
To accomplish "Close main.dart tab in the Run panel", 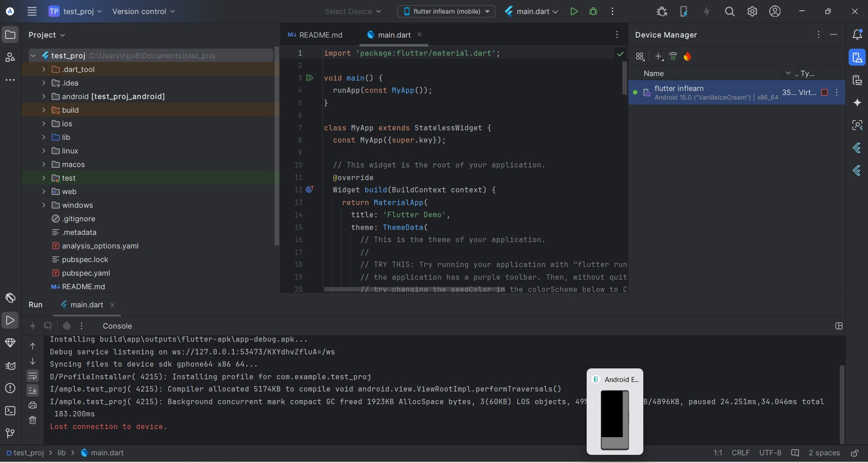I will pyautogui.click(x=112, y=305).
